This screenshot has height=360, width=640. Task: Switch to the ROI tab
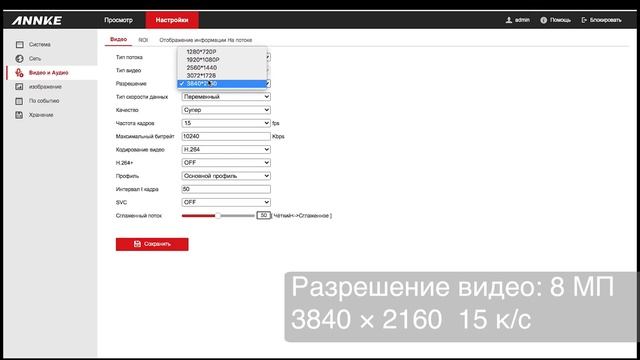(143, 40)
